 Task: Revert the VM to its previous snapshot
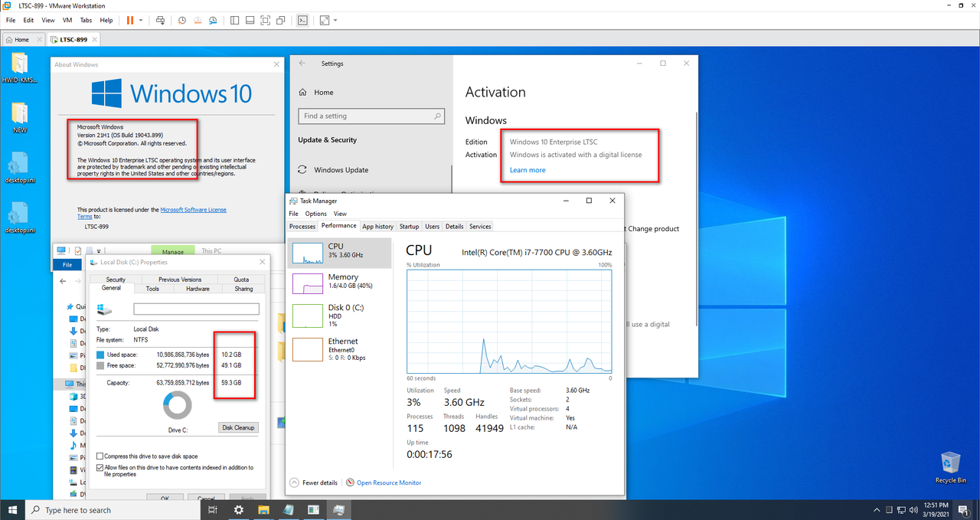pos(196,20)
